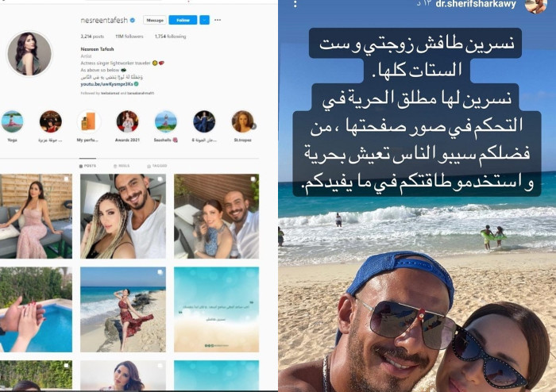Click the nesreentafesh profile picture
This screenshot has height=392, width=556.
tap(30, 54)
